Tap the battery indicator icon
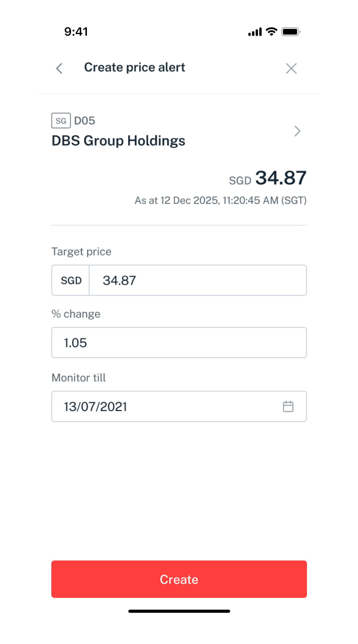This screenshot has width=358, height=644. point(291,32)
